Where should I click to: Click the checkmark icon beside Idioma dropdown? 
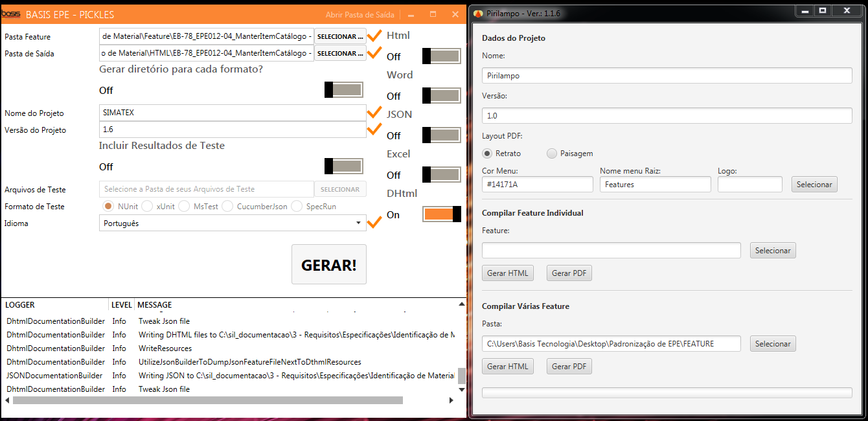(x=374, y=223)
